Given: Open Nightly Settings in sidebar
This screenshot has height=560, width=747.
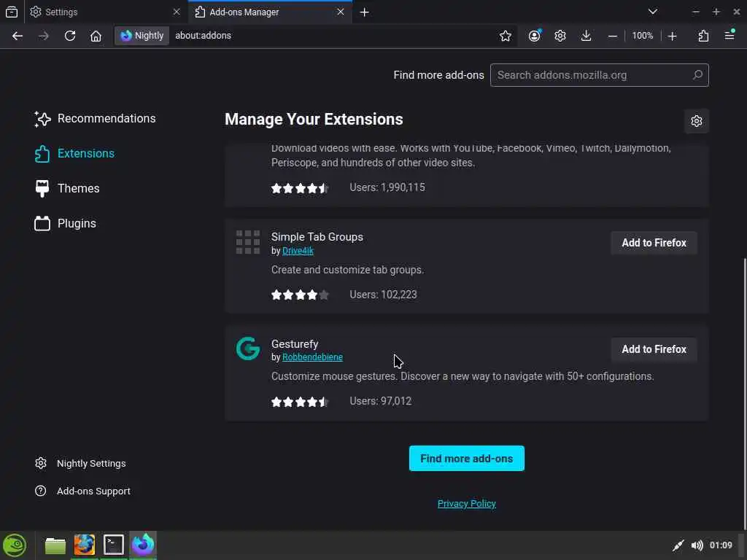Looking at the screenshot, I should pos(80,463).
